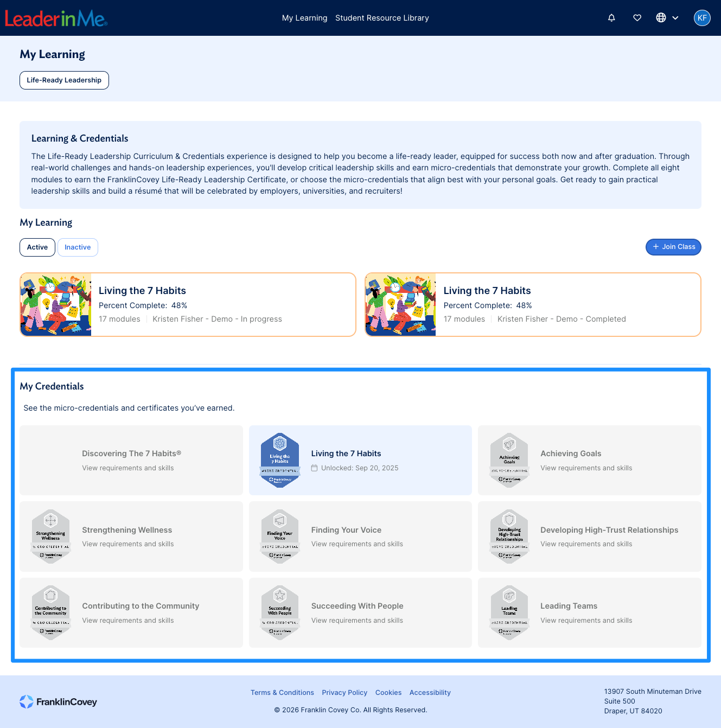The height and width of the screenshot is (728, 721).
Task: View requirements for Achieving Goals
Action: point(586,468)
